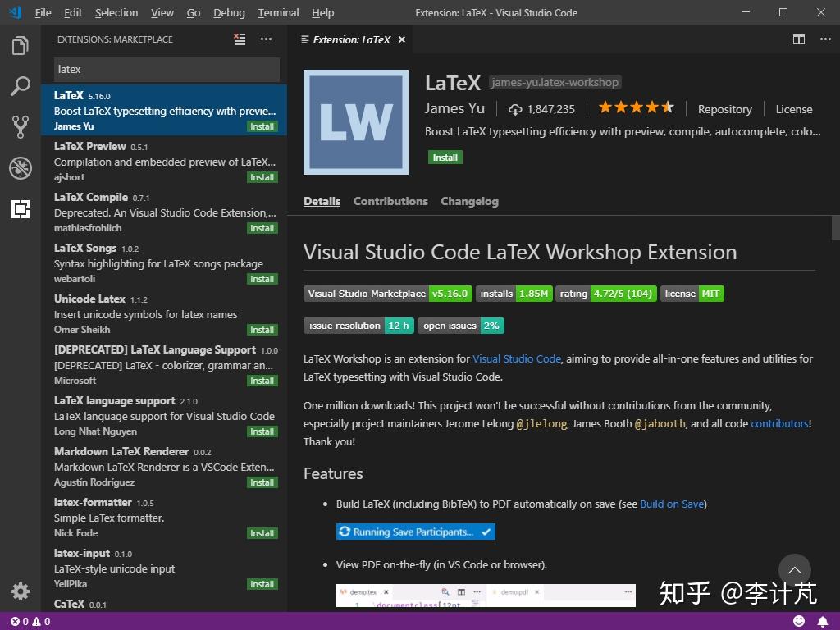Split the editor using the layout icon
The height and width of the screenshot is (630, 840).
click(x=799, y=39)
